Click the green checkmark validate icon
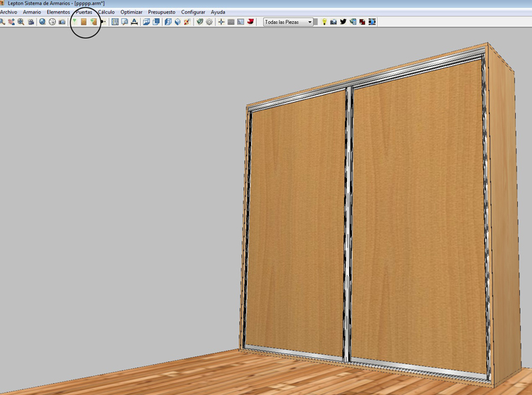 tap(200, 22)
